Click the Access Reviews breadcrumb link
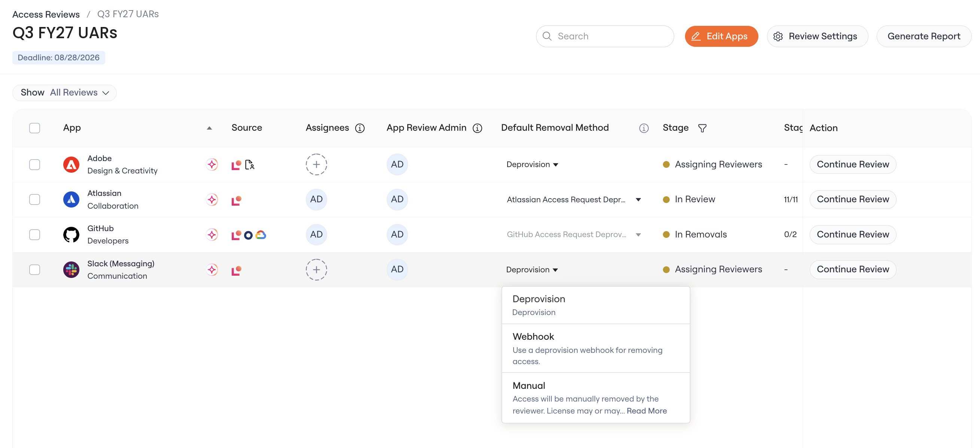This screenshot has height=448, width=980. click(46, 15)
